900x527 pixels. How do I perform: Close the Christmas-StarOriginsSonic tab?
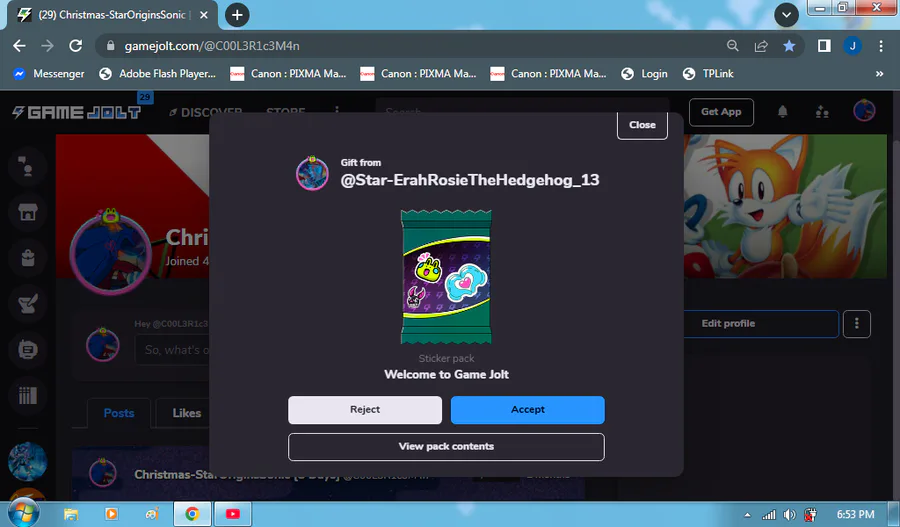(203, 16)
